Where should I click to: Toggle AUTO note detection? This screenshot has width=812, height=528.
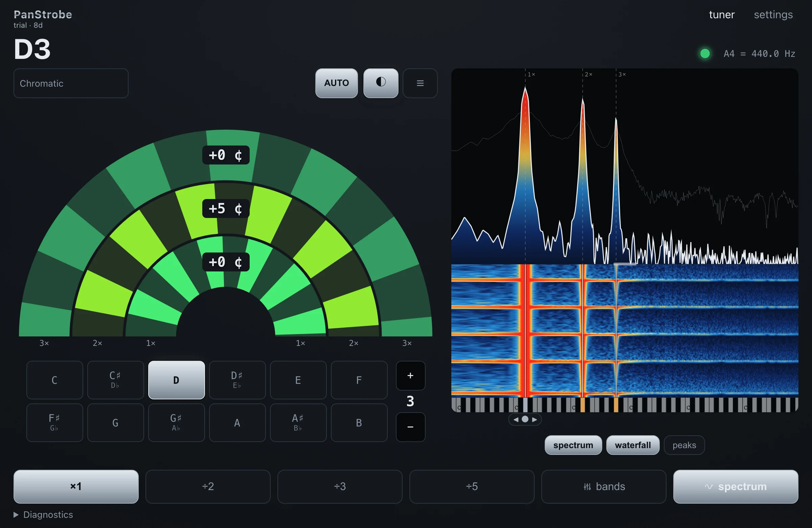pyautogui.click(x=336, y=83)
